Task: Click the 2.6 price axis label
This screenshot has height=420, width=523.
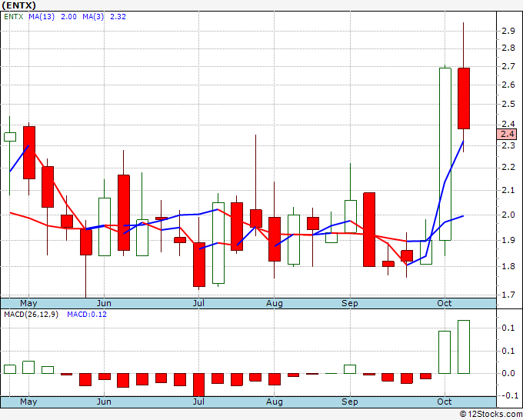Action: pyautogui.click(x=508, y=85)
